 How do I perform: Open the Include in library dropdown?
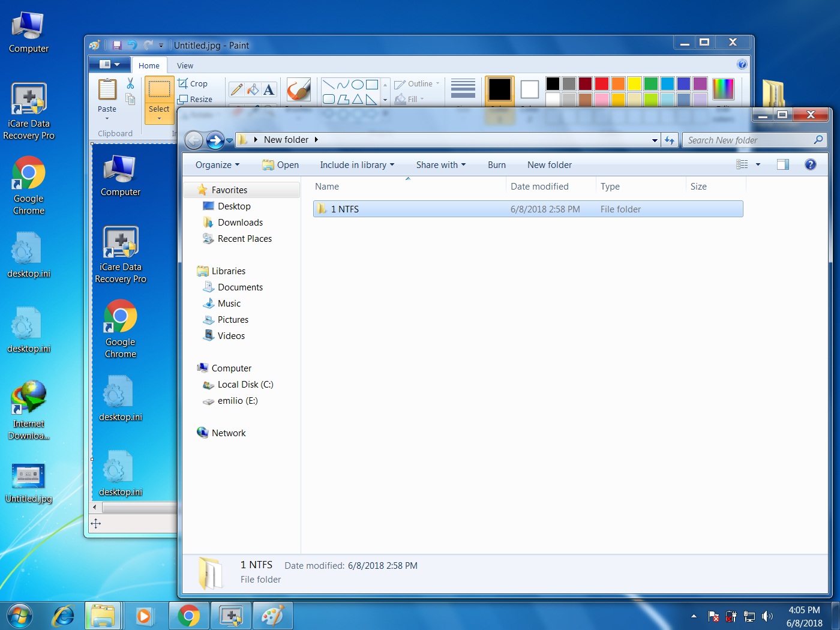[357, 165]
